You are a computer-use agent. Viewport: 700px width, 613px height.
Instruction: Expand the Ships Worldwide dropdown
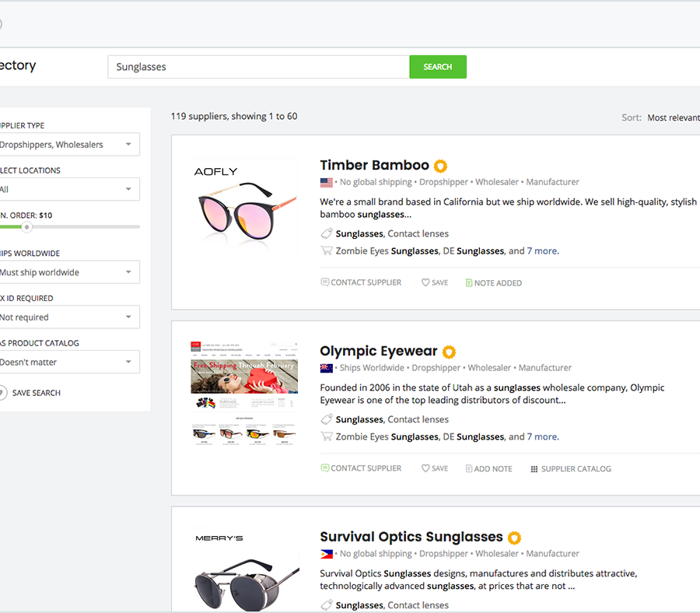point(68,272)
